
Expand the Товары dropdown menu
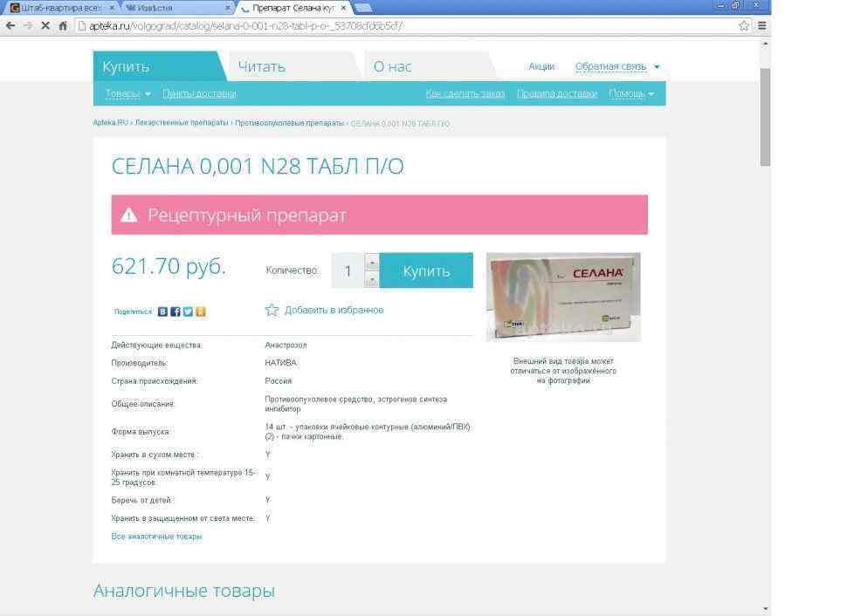click(x=127, y=94)
